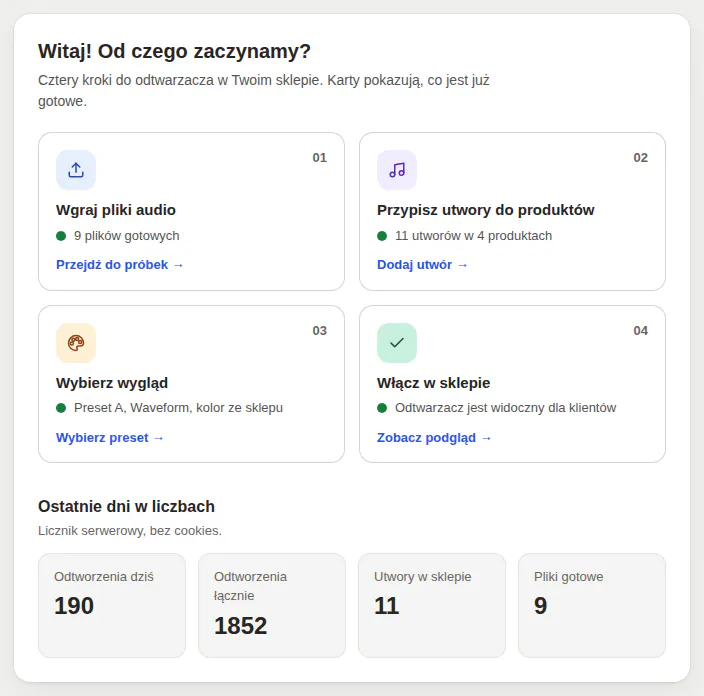Open the Odtworzenia łącznie stat card
This screenshot has width=704, height=696.
[272, 605]
